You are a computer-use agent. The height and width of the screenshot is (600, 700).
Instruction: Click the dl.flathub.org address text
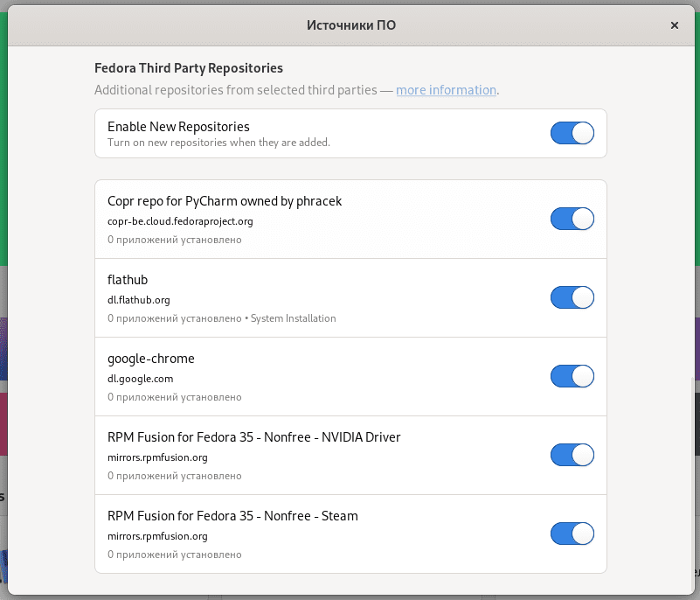[138, 300]
